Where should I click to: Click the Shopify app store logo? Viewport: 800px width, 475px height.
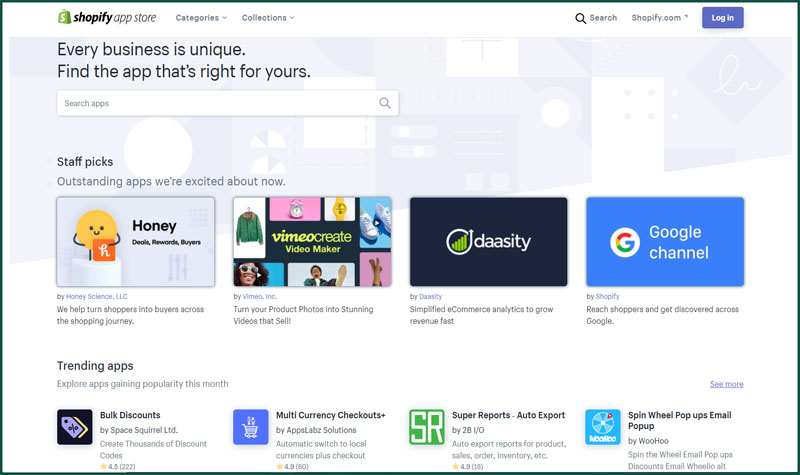tap(106, 17)
